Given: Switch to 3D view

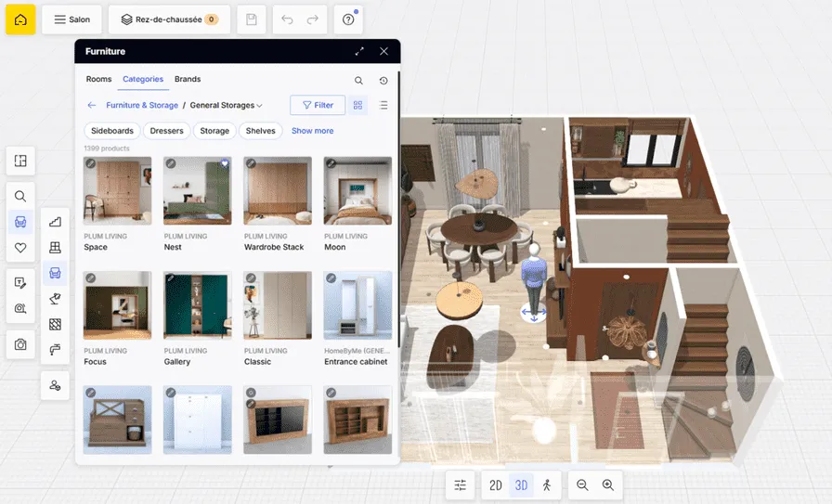Looking at the screenshot, I should click(521, 485).
